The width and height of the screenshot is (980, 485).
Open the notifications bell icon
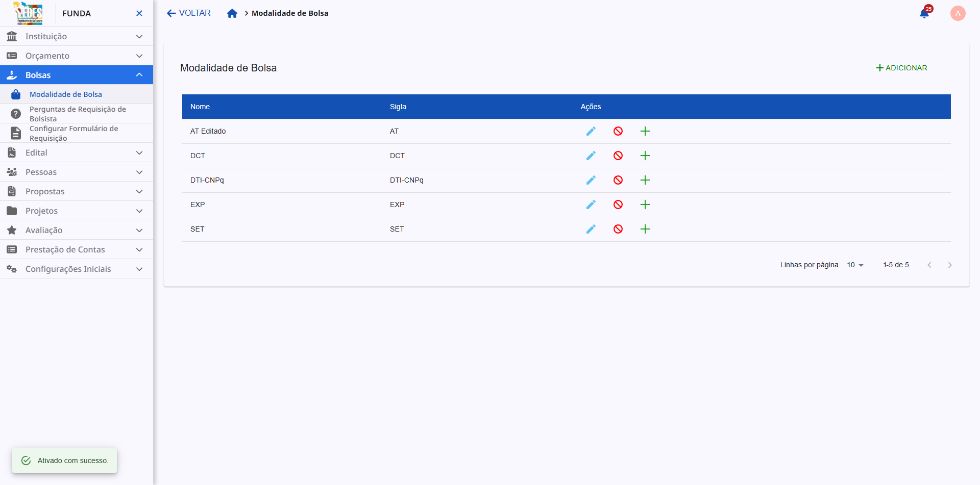tap(924, 13)
